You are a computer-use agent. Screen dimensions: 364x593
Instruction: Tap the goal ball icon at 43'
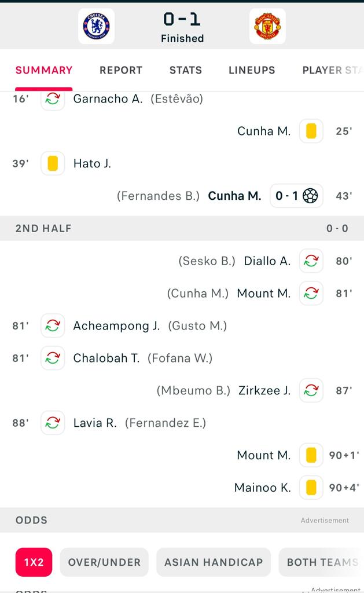[310, 196]
